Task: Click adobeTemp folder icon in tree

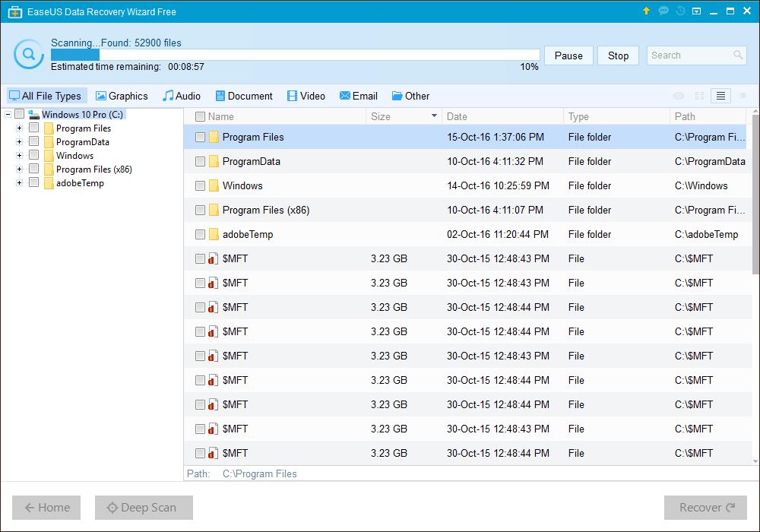Action: click(49, 183)
